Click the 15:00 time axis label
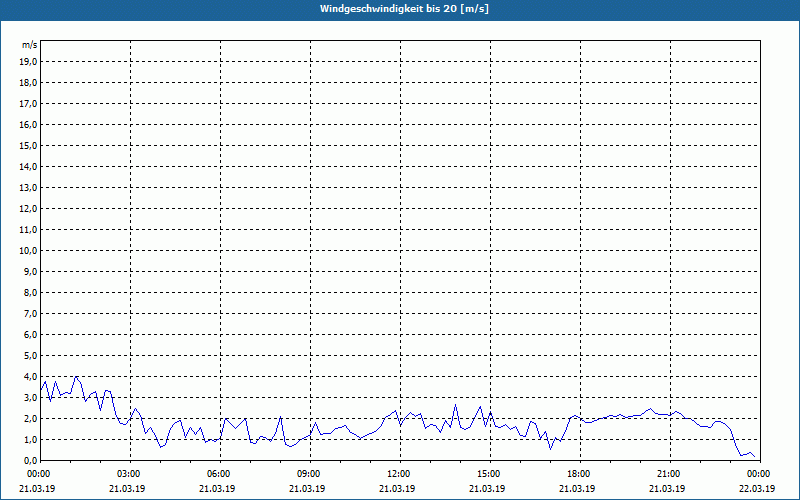Screen dimensions: 800x500 point(490,474)
